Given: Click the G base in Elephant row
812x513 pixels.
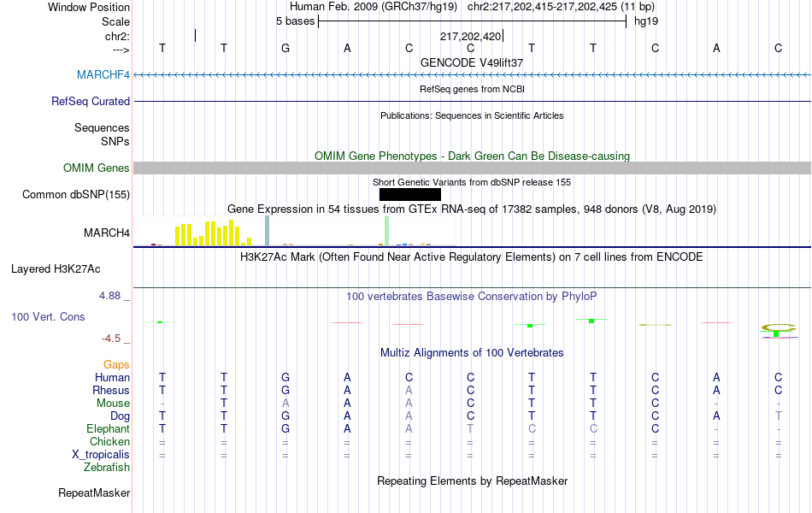Looking at the screenshot, I should click(285, 429).
